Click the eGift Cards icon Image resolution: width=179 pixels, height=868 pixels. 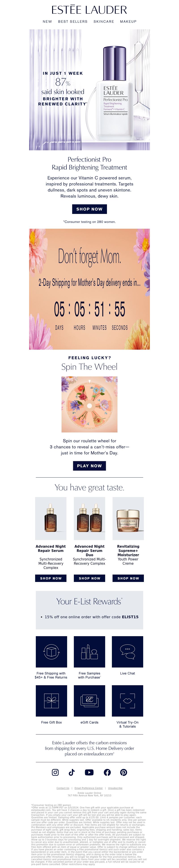[89, 701]
